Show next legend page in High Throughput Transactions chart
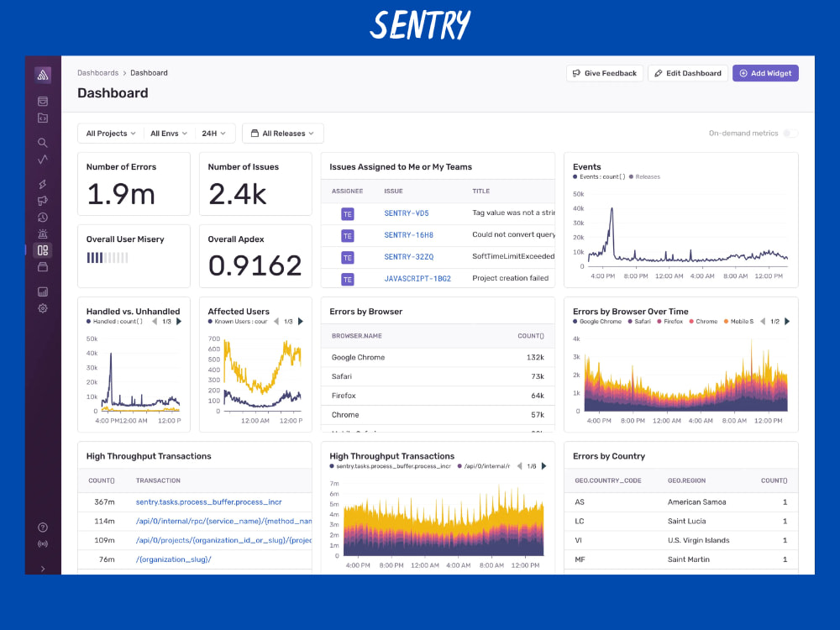Image resolution: width=840 pixels, height=630 pixels. [543, 466]
